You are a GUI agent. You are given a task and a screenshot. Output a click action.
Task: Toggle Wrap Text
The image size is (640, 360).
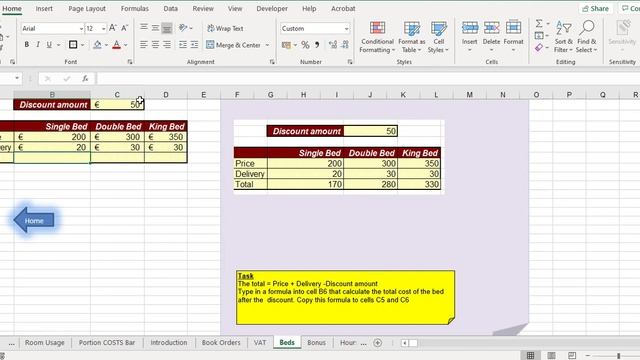coord(225,28)
